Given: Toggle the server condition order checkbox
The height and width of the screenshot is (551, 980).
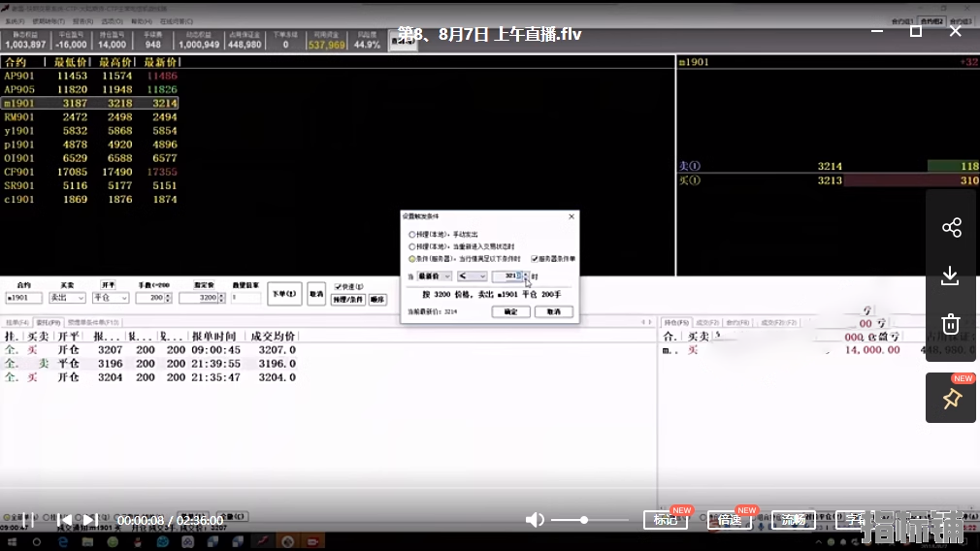Looking at the screenshot, I should tap(535, 259).
